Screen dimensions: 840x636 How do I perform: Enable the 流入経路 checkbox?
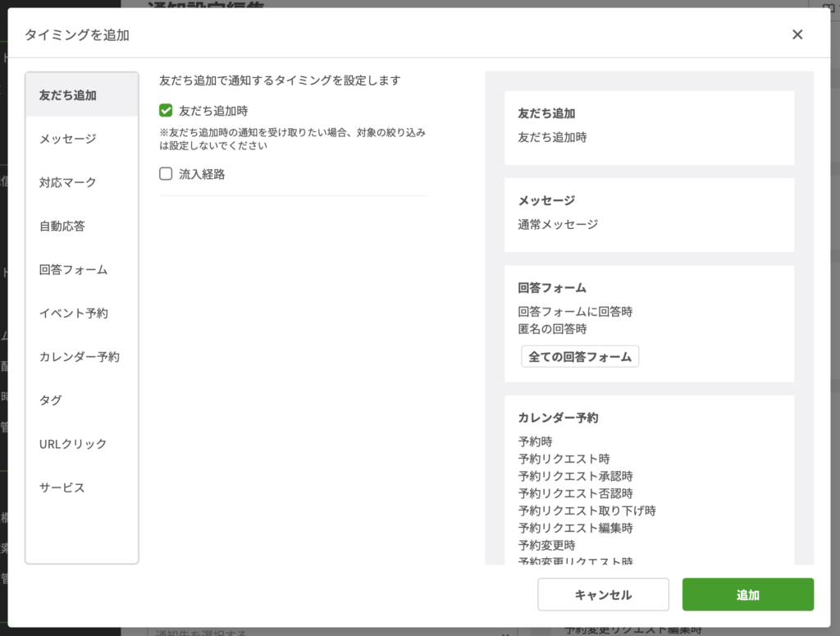point(167,174)
